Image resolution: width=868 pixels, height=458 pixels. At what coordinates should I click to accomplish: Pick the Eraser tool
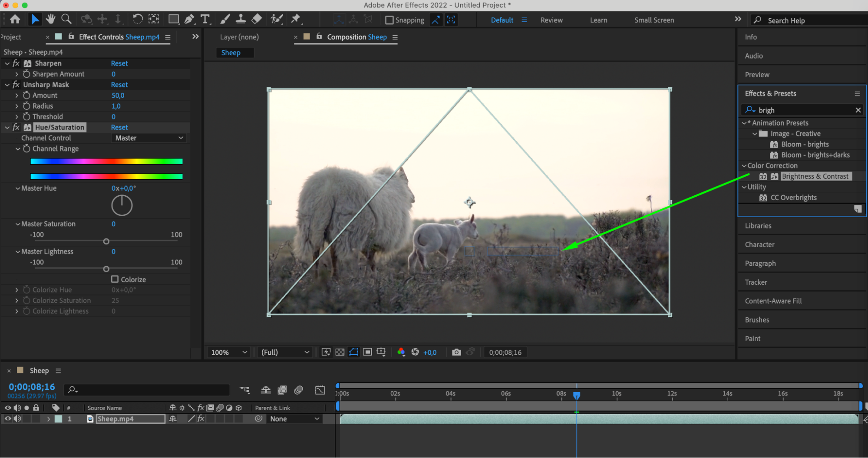click(x=257, y=19)
